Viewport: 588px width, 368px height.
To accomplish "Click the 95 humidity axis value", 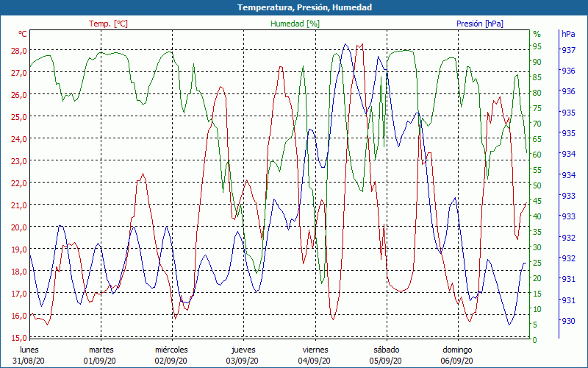I will (537, 46).
